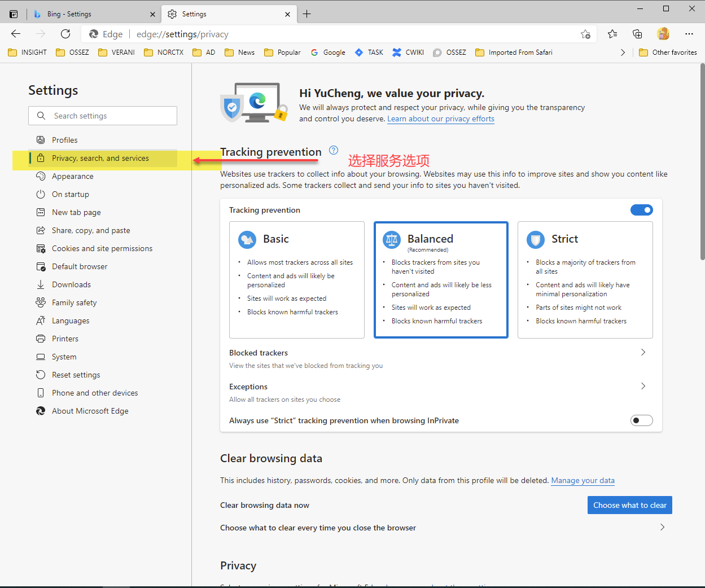Switch to the Bing - Settings tab
705x588 pixels.
(x=93, y=14)
